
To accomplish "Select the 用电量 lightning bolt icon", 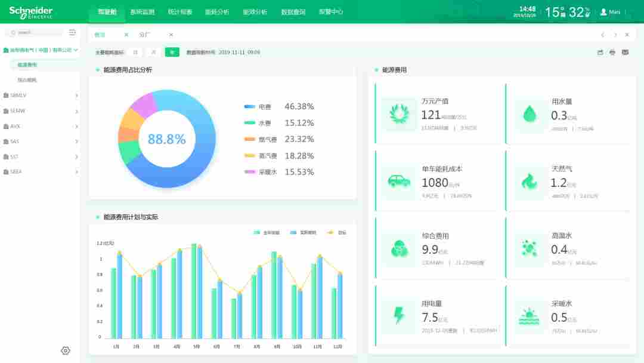I will 398,313.
